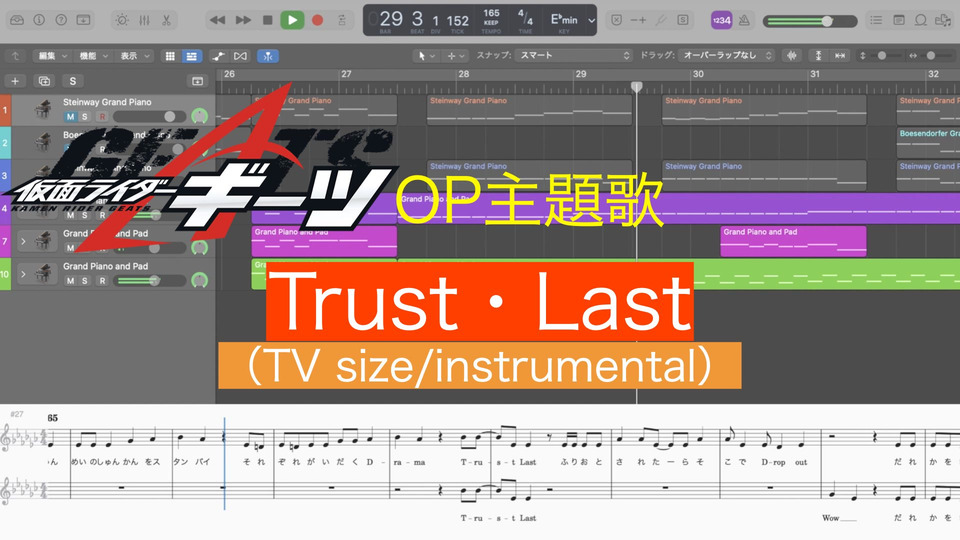Solo track 10 Grand Piano and Pad
Screen dimensions: 960x540
pos(84,280)
